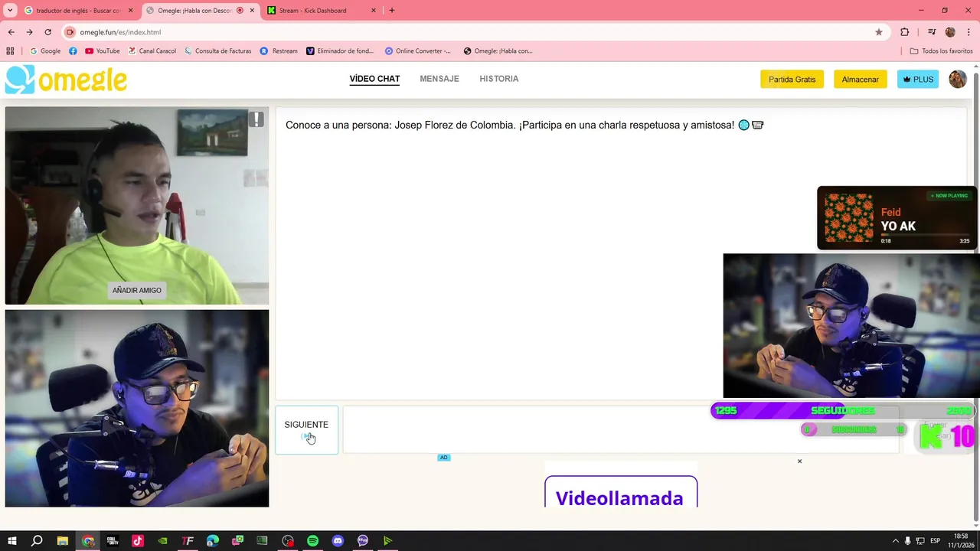Open the Chrome apps grid shortcut
980x551 pixels.
click(10, 51)
